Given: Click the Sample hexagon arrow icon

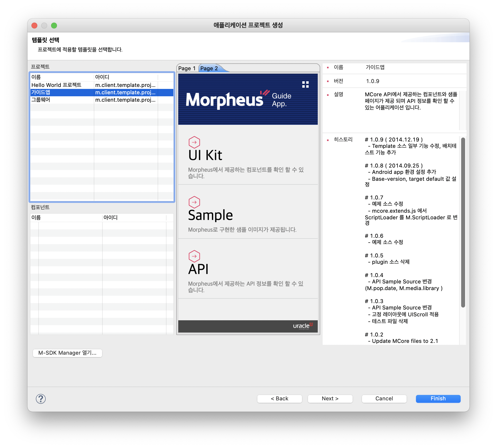Looking at the screenshot, I should click(x=194, y=202).
